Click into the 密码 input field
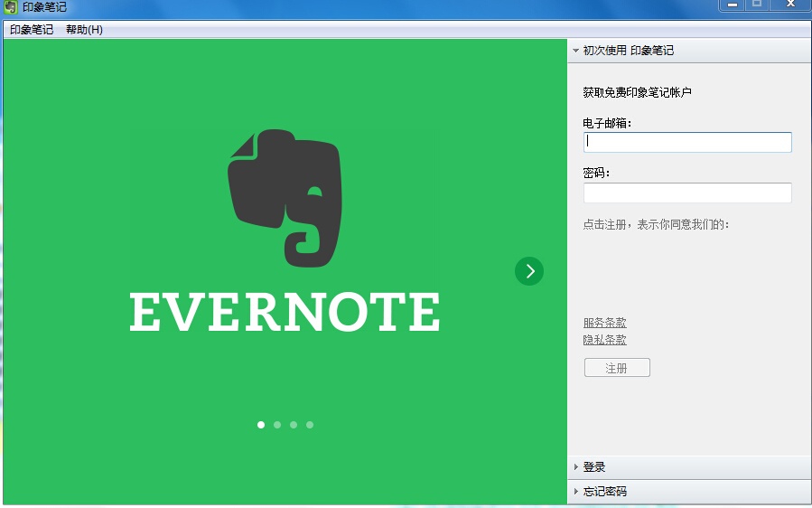The height and width of the screenshot is (508, 812). 687,193
